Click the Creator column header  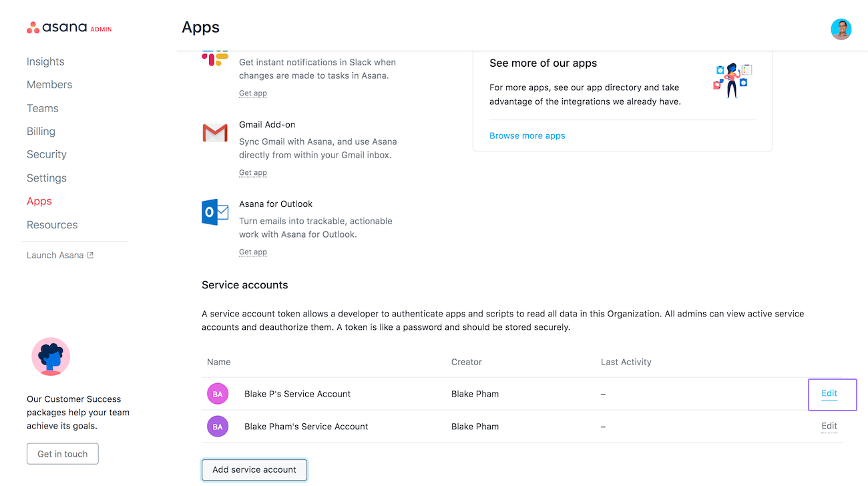tap(467, 362)
